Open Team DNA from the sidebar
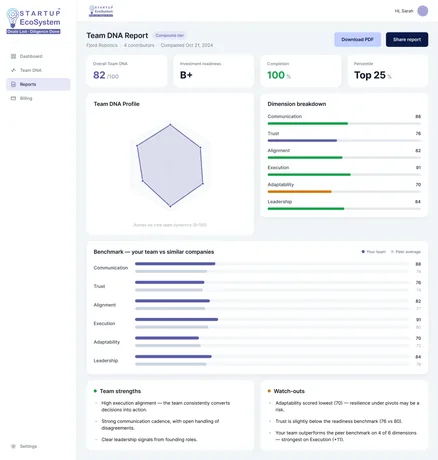 click(x=38, y=70)
